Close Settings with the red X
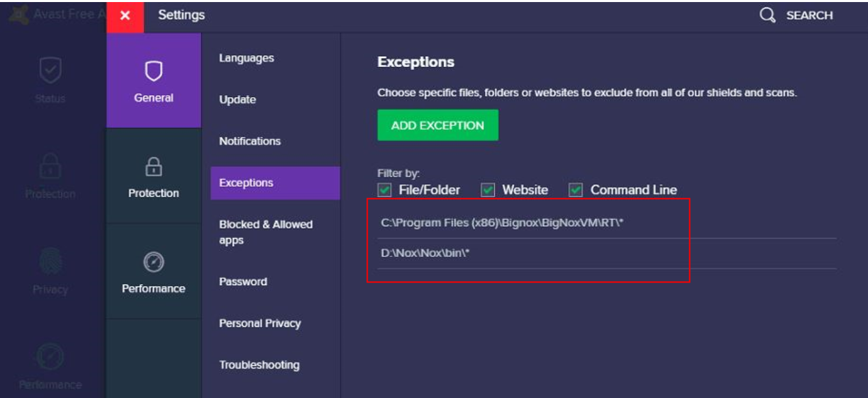This screenshot has height=398, width=868. [125, 16]
